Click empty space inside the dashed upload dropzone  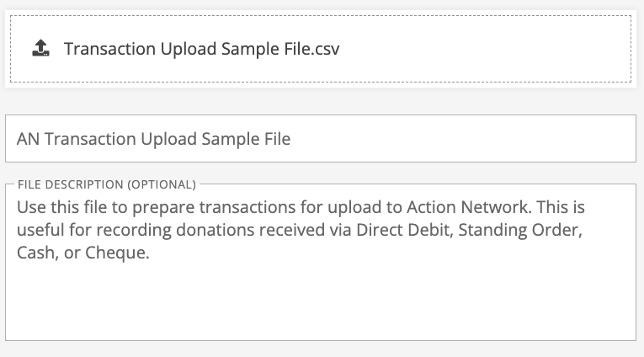(485, 49)
